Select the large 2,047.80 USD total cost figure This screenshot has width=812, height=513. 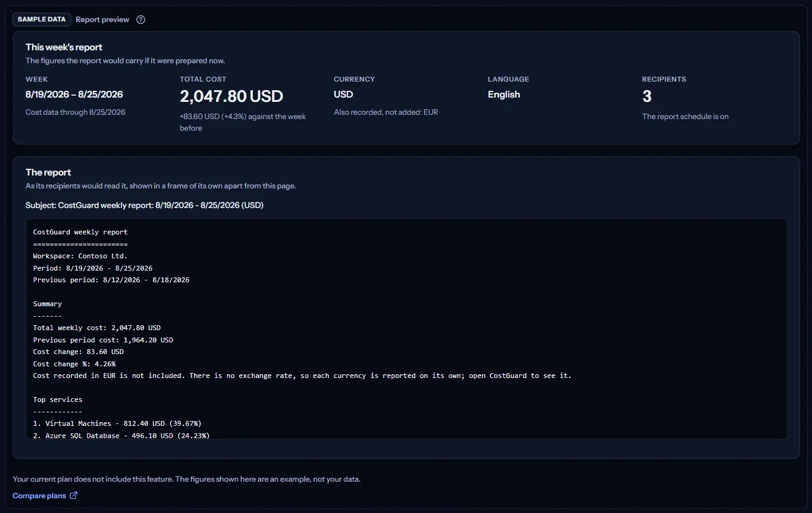pos(231,96)
